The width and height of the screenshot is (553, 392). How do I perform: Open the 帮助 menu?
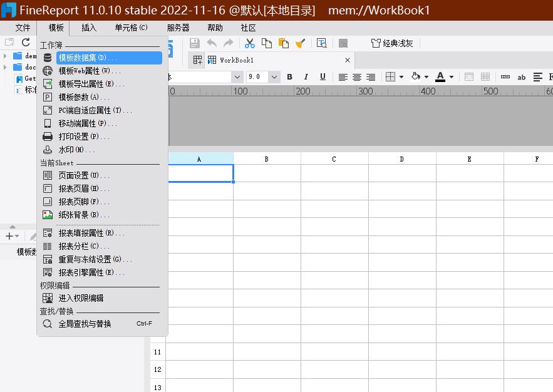(215, 28)
